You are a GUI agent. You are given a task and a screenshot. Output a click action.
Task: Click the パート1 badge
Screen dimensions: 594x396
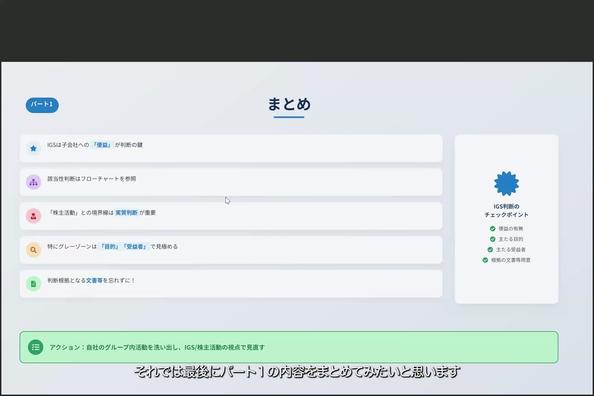pyautogui.click(x=42, y=105)
